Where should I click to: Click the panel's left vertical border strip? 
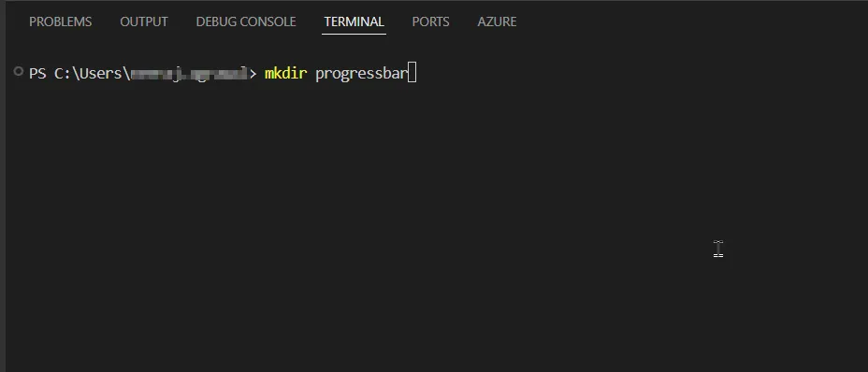pyautogui.click(x=3, y=186)
